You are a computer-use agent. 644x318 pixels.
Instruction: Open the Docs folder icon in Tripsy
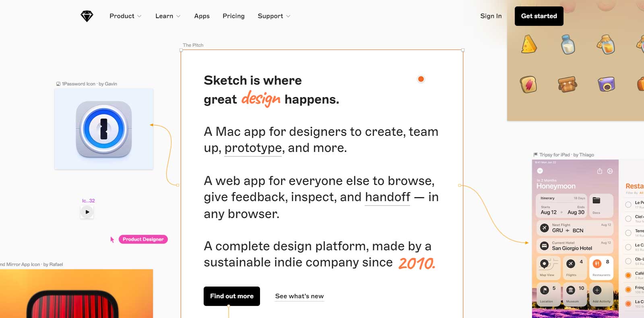click(x=596, y=200)
